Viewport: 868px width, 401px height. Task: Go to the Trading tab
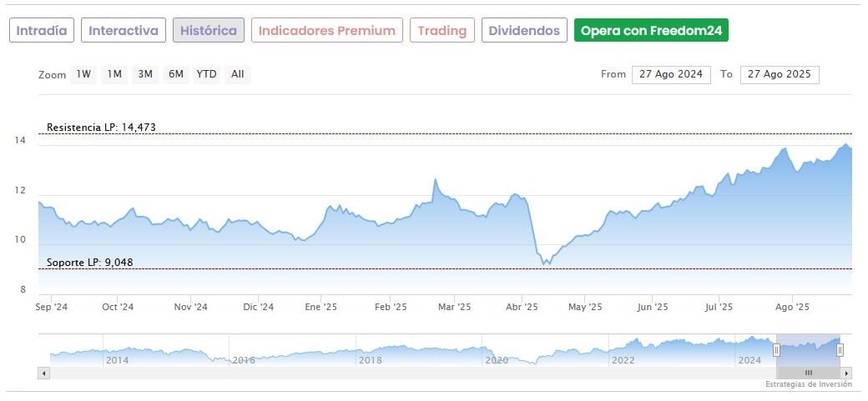point(442,31)
